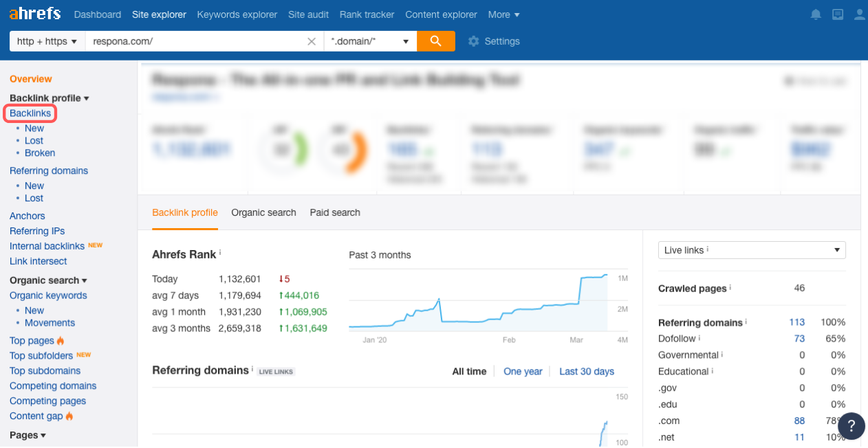This screenshot has width=868, height=448.
Task: Open the user account icon
Action: [859, 14]
